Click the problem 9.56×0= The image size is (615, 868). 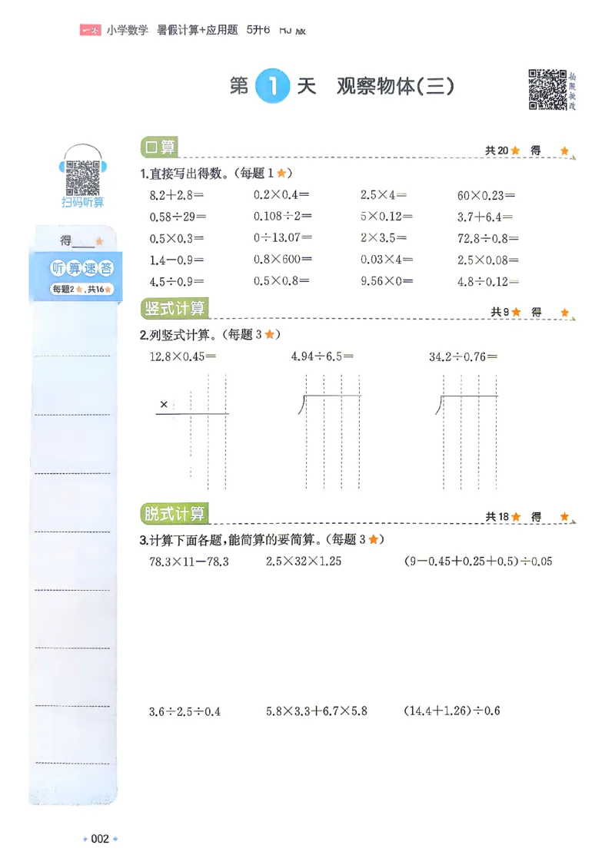pyautogui.click(x=387, y=281)
